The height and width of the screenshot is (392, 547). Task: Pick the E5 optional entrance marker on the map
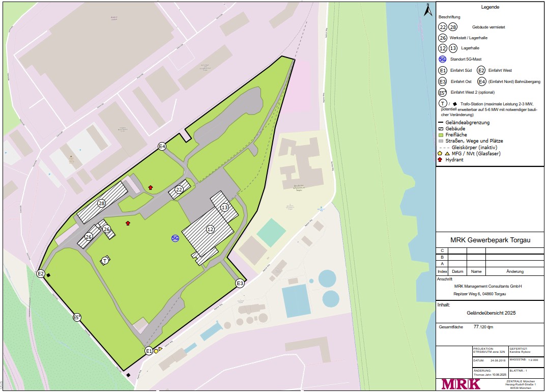tap(77, 317)
